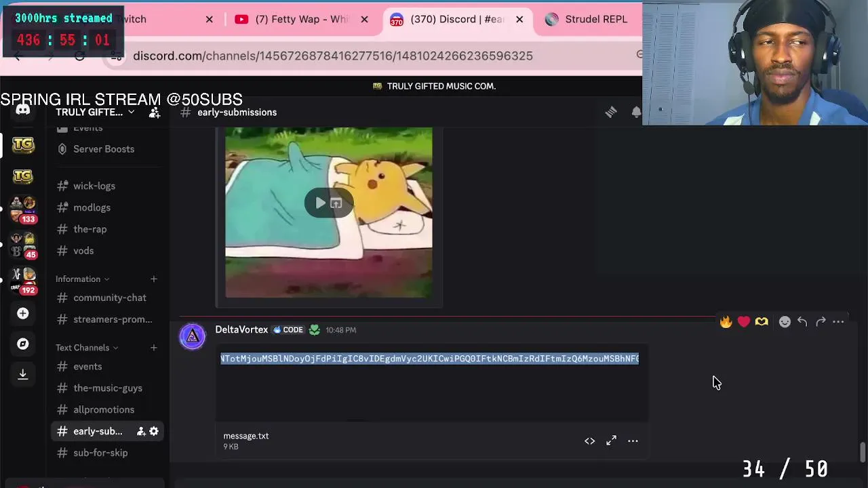
Task: Open more options for message.txt attachment
Action: [x=633, y=441]
